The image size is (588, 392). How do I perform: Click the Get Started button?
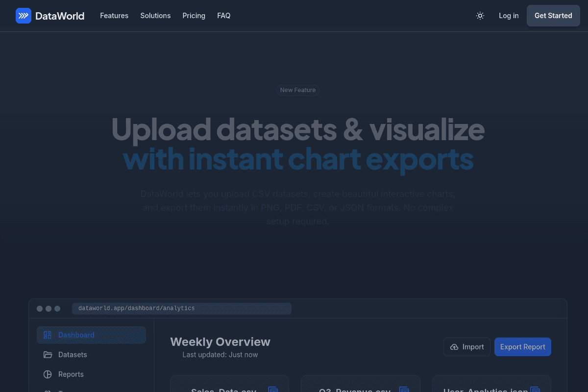point(553,16)
